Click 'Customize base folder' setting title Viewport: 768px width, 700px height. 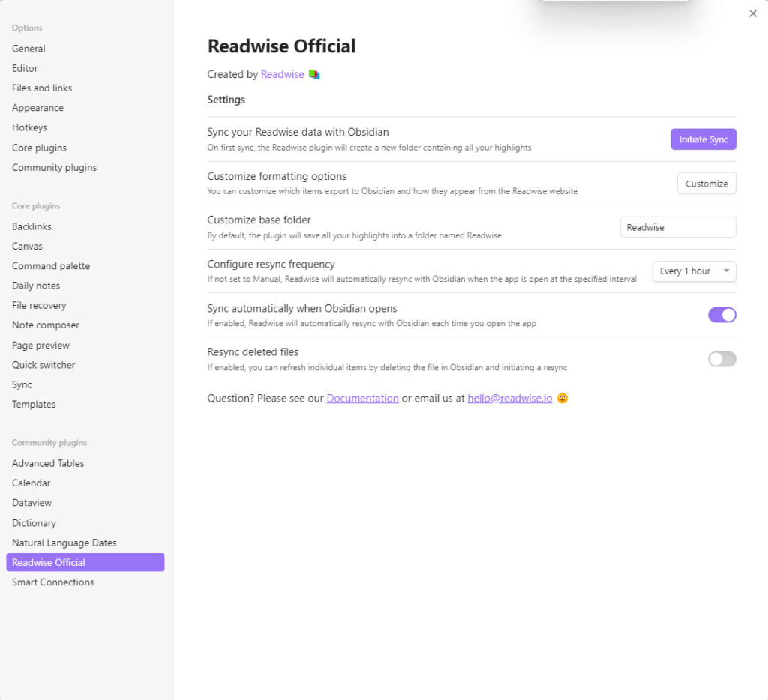pyautogui.click(x=259, y=220)
